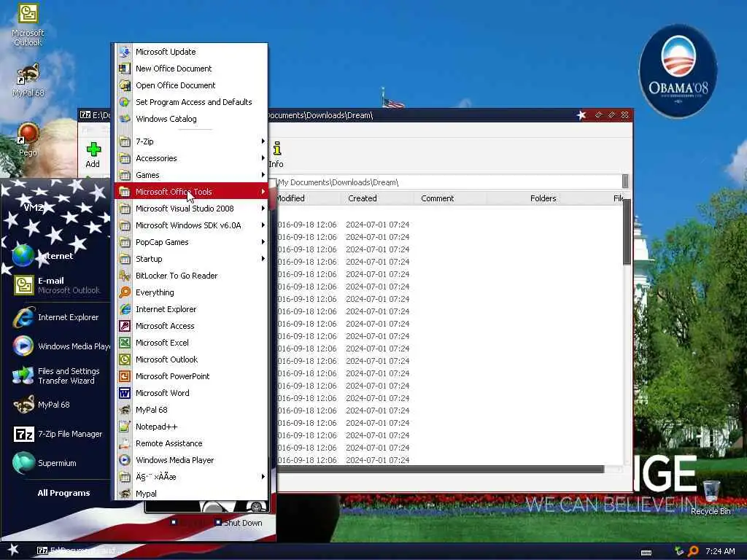Open the Recycle Bin on desktop
This screenshot has width=747, height=560.
(x=711, y=497)
